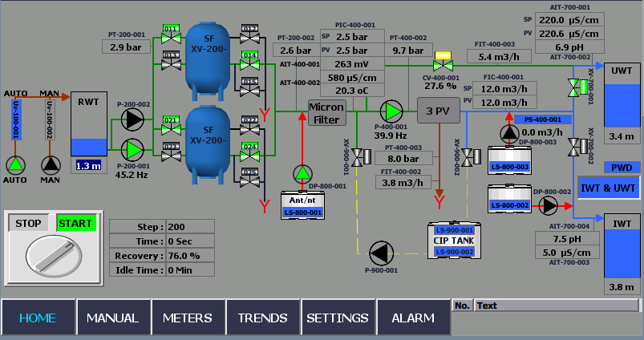Click PT-400-002 9.7 bar reading
The image size is (644, 340).
point(408,50)
